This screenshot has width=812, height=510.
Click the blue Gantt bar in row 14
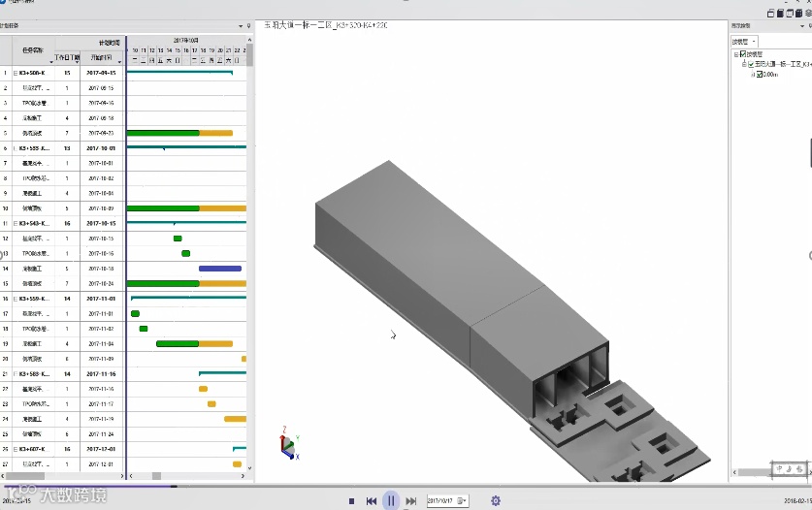coord(220,269)
